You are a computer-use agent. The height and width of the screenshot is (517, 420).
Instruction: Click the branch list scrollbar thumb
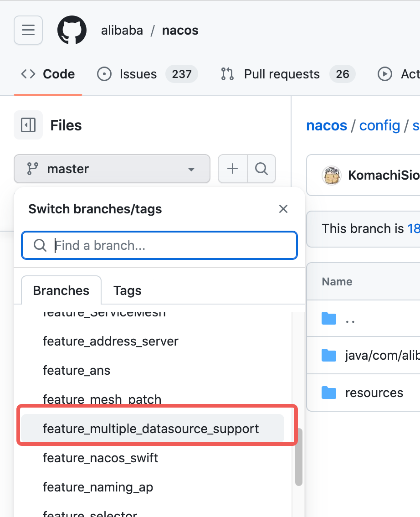click(298, 457)
